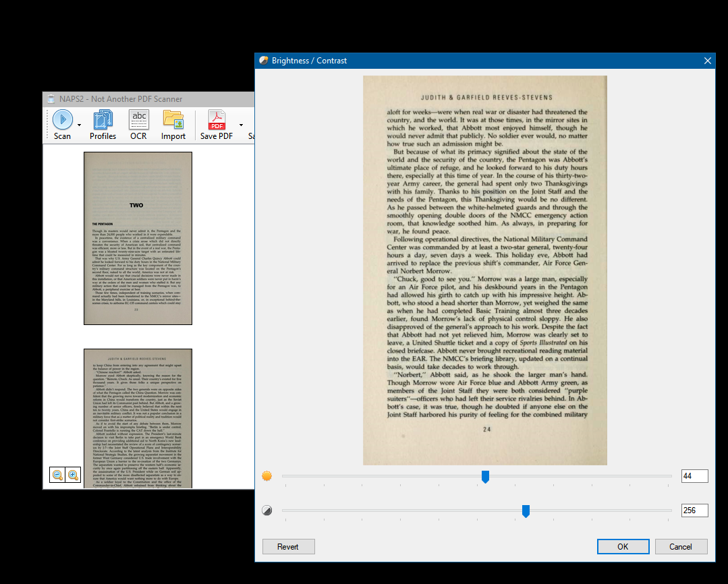Image resolution: width=728 pixels, height=584 pixels.
Task: Click the half-circle contrast icon
Action: (x=267, y=510)
